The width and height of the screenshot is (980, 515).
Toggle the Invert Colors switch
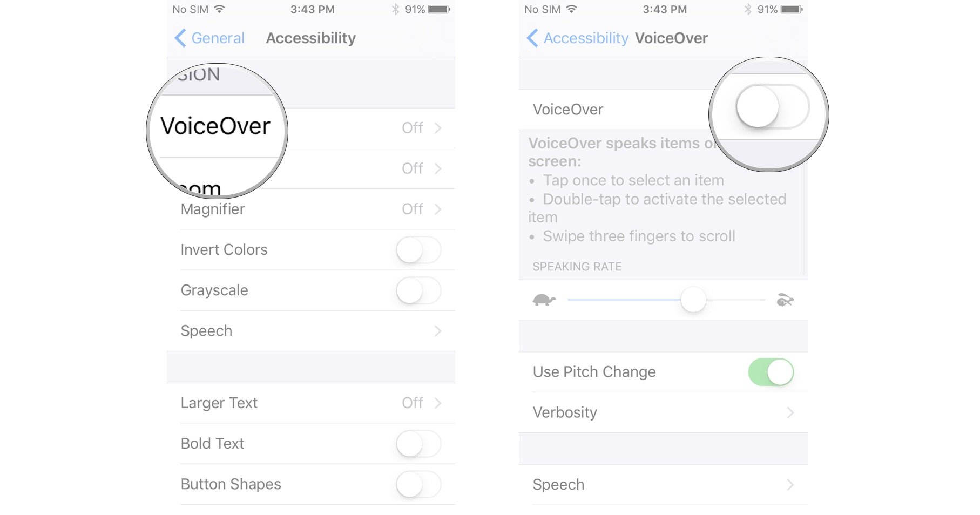(x=418, y=250)
